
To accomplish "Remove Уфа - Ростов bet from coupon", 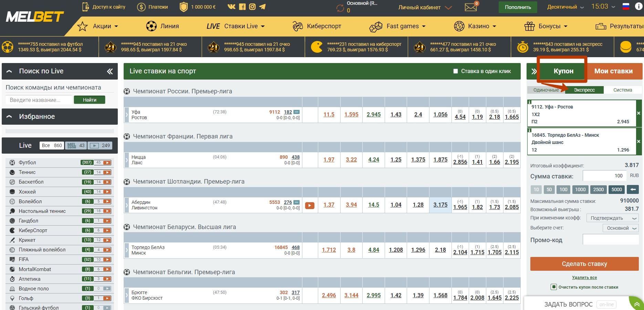I will click(x=638, y=113).
